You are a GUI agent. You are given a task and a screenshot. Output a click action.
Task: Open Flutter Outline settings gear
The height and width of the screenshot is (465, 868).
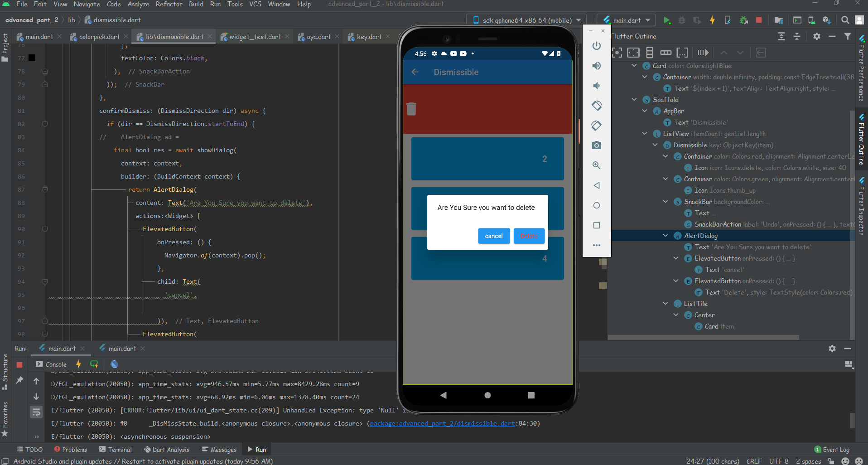point(817,36)
